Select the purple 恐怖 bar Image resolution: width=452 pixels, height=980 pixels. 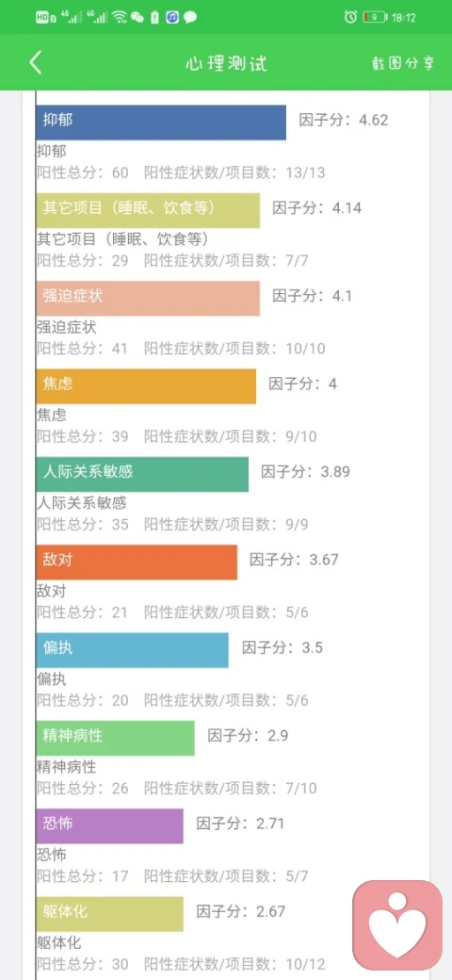pos(110,826)
